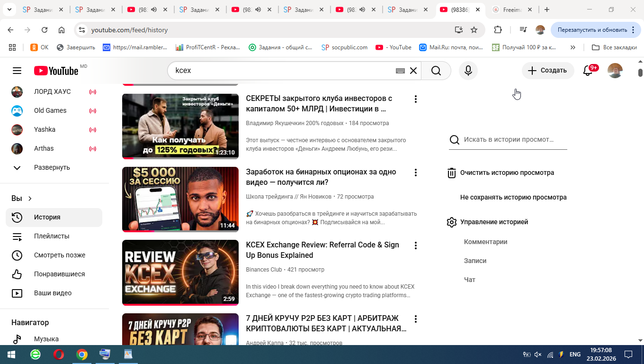Click Очистить историю просмотра
This screenshot has height=364, width=644.
pyautogui.click(x=501, y=173)
